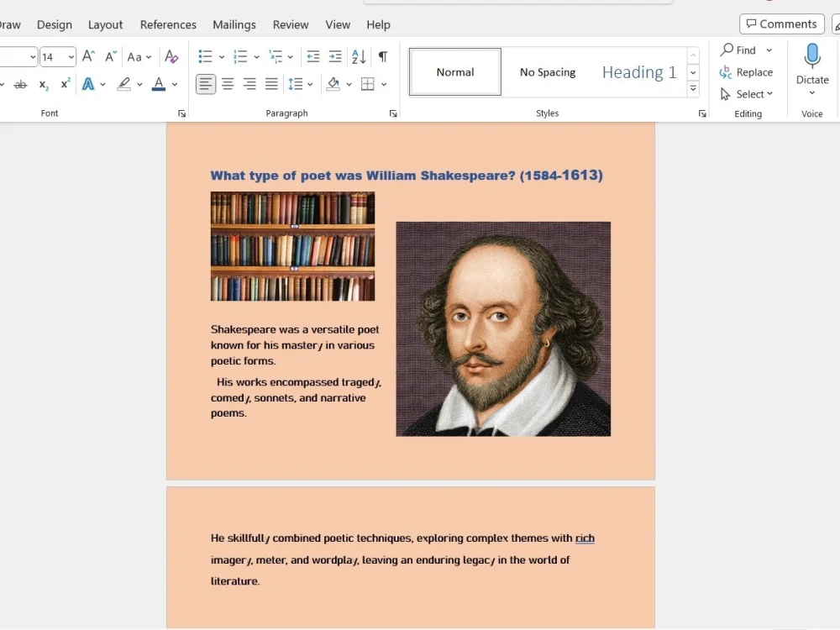Clear all formatting from selection

171,56
